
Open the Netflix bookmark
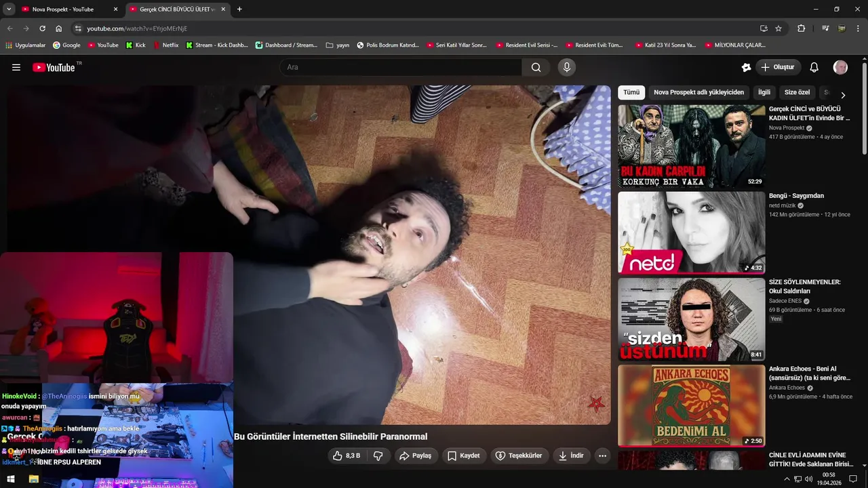[x=165, y=45]
